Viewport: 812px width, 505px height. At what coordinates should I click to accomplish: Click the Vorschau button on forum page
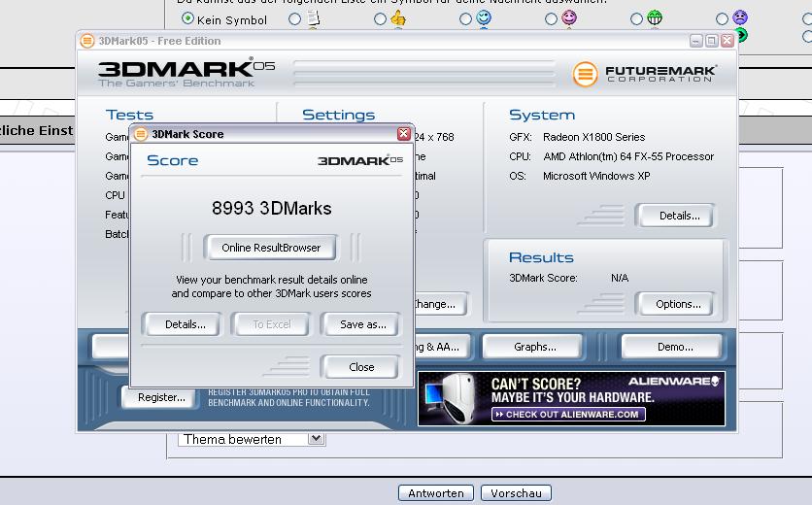(516, 493)
